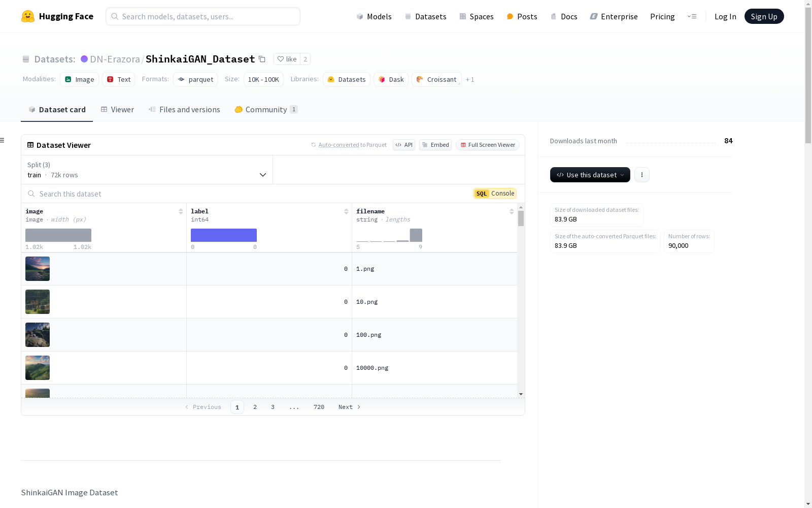Sort by the filename column
This screenshot has width=812, height=508.
click(x=512, y=211)
